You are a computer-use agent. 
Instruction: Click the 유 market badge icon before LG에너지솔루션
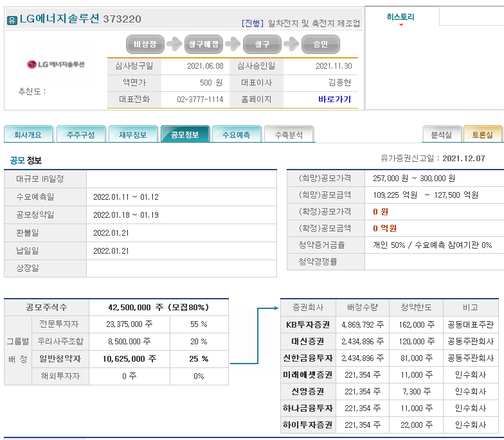[x=12, y=21]
